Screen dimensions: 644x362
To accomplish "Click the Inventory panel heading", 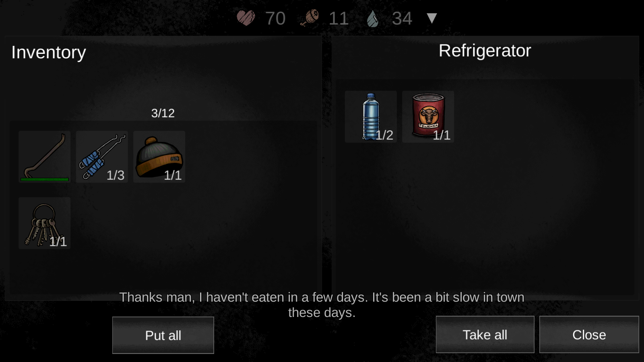I will tap(49, 53).
